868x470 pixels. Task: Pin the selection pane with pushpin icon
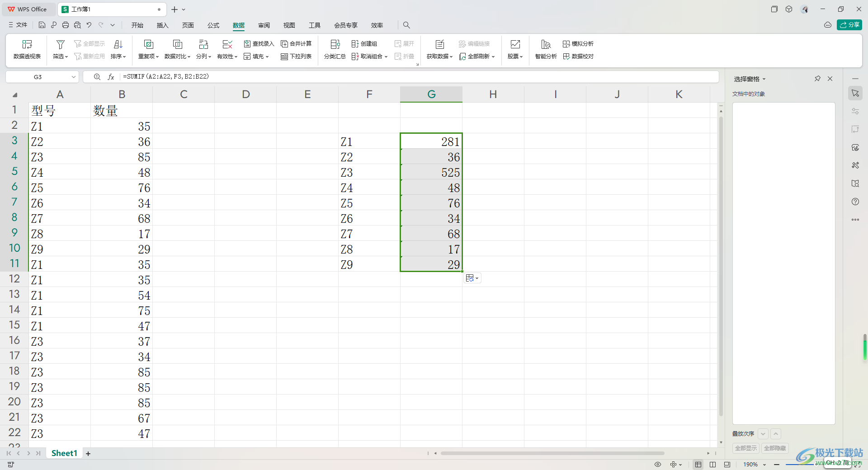(817, 79)
